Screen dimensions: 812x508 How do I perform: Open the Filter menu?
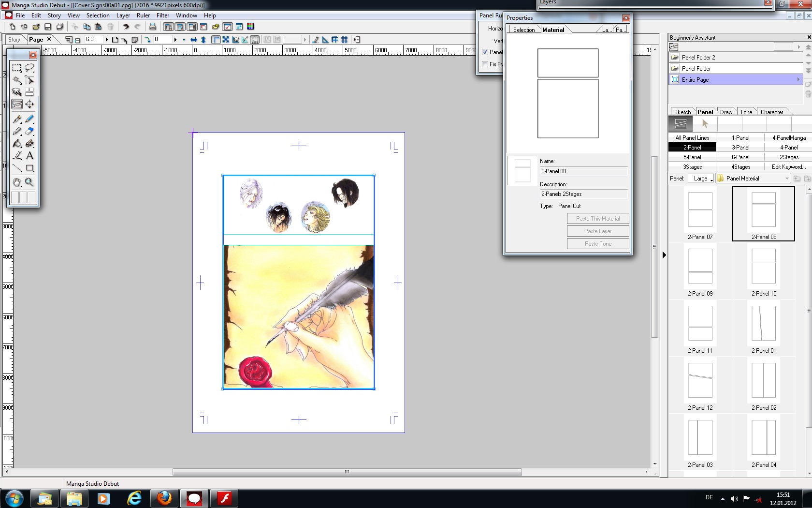(162, 15)
